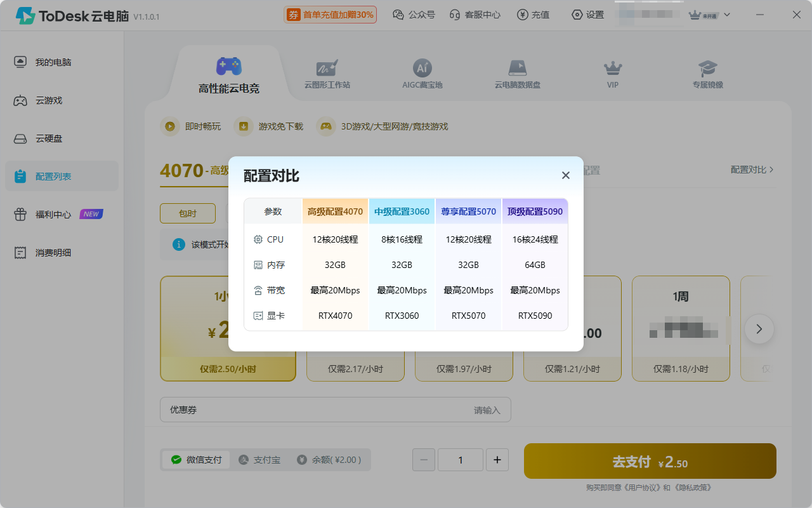Viewport: 812px width, 508px height.
Task: Select the 1周 plan card
Action: click(681, 328)
